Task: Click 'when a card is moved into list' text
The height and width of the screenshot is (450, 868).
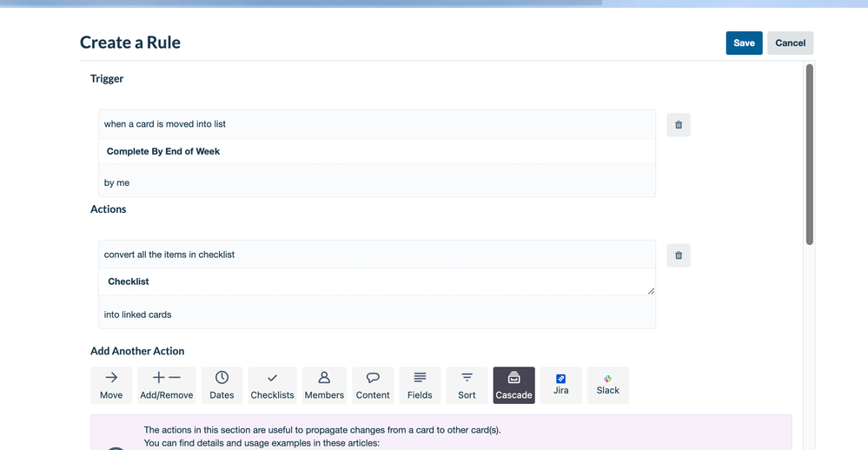Action: coord(165,124)
